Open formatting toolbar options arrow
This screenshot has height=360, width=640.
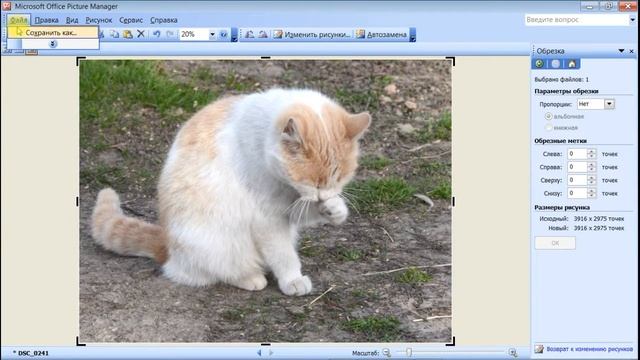coord(413,35)
